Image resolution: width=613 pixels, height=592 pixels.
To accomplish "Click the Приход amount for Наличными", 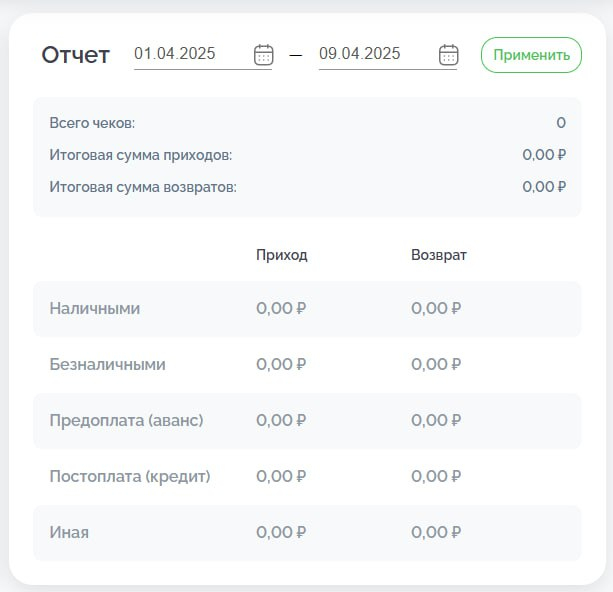I will 281,309.
